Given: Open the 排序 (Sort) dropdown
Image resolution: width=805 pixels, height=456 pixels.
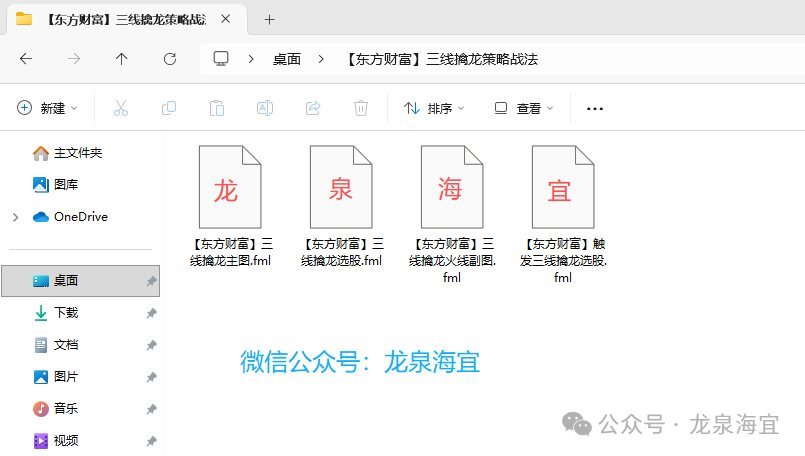Looking at the screenshot, I should click(434, 108).
